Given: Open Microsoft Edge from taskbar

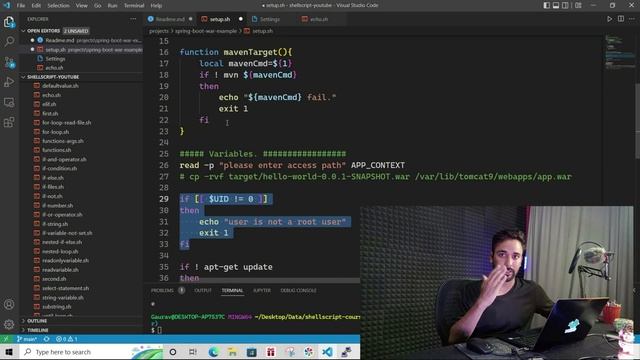Looking at the screenshot, I should click(213, 352).
